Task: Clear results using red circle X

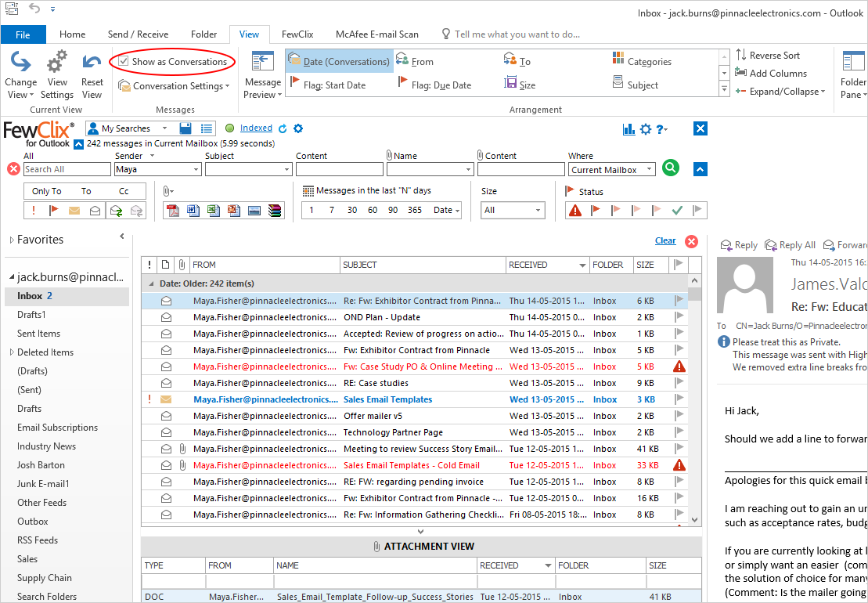Action: click(691, 241)
